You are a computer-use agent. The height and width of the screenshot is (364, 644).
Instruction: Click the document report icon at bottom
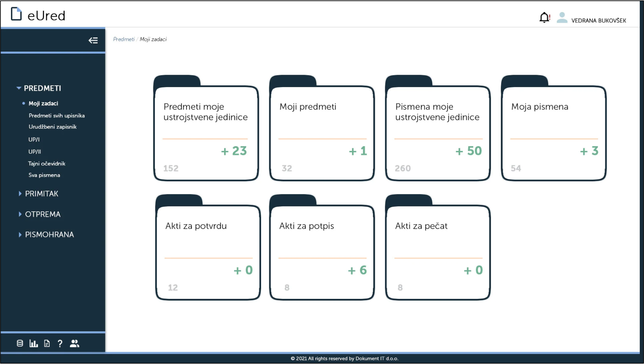47,343
